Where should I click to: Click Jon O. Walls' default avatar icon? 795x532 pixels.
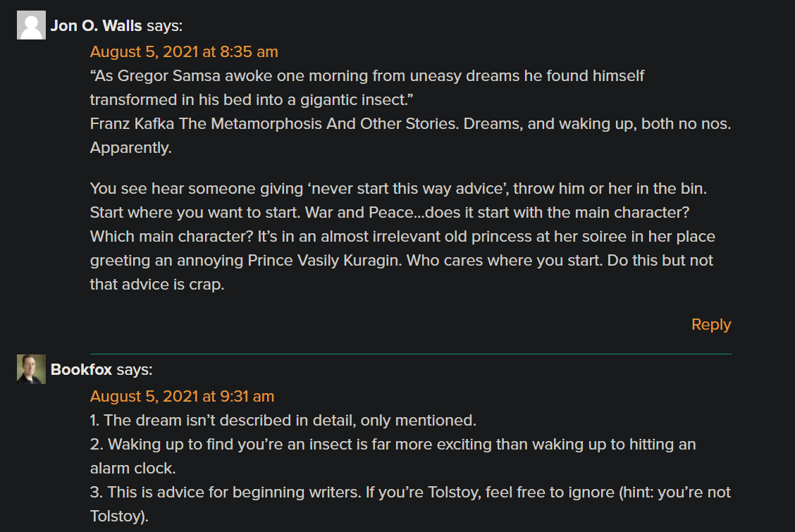[x=31, y=25]
